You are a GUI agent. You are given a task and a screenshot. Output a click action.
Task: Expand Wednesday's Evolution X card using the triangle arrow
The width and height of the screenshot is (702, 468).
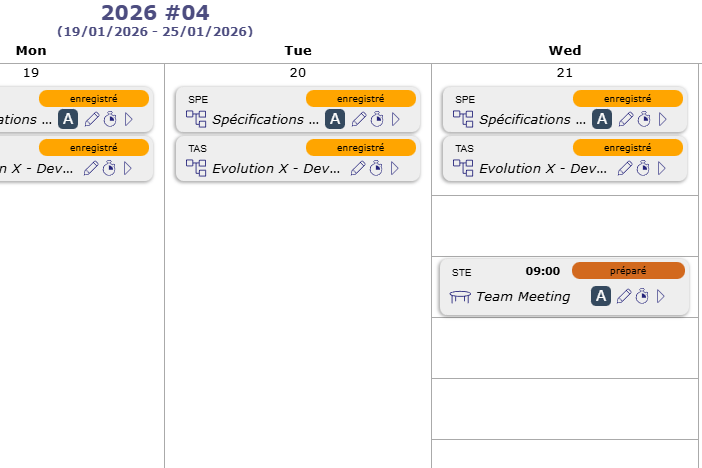coord(662,168)
